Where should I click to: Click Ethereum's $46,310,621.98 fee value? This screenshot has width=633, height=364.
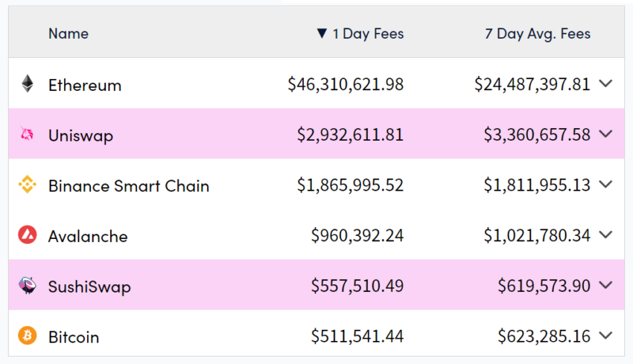tap(346, 85)
